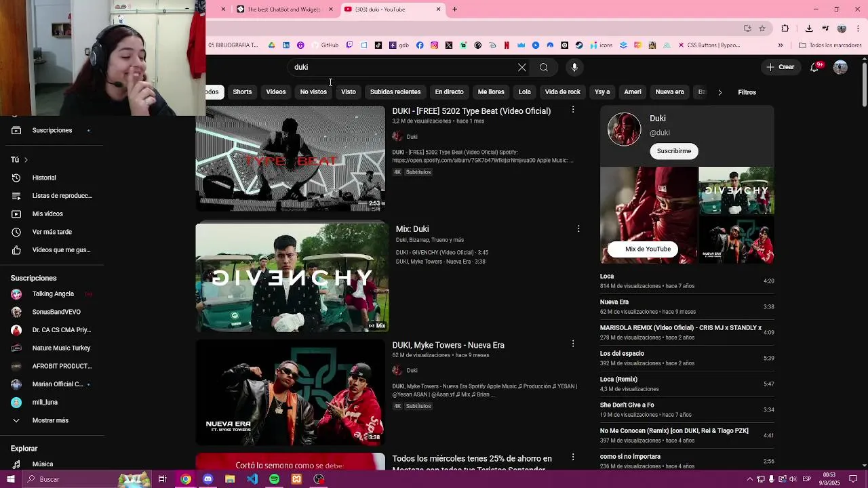Start voice search with the microphone icon
868x488 pixels.
click(574, 67)
